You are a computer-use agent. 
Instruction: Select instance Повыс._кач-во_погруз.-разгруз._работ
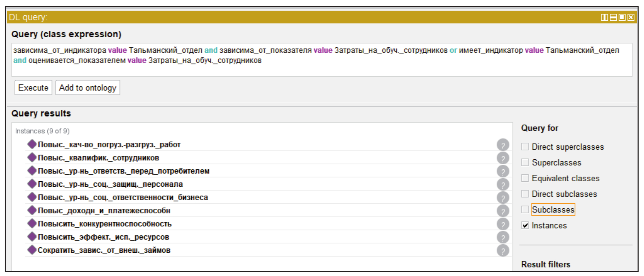(109, 145)
